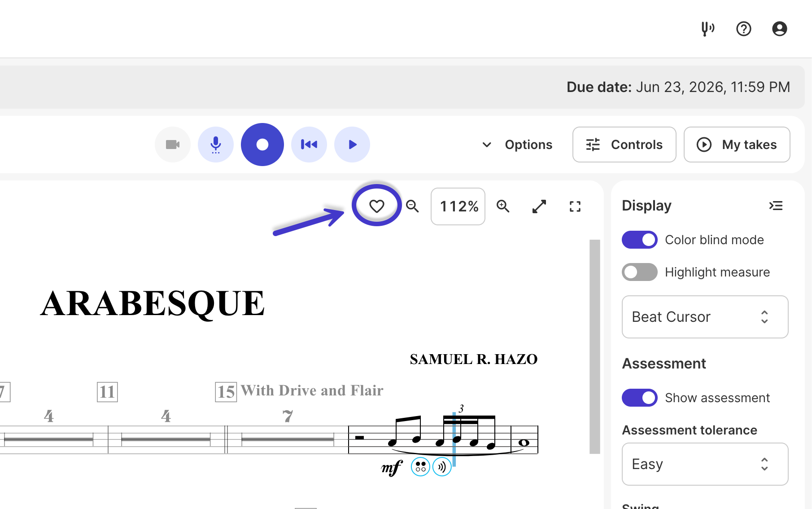
Task: Toggle the microphone button
Action: point(216,145)
